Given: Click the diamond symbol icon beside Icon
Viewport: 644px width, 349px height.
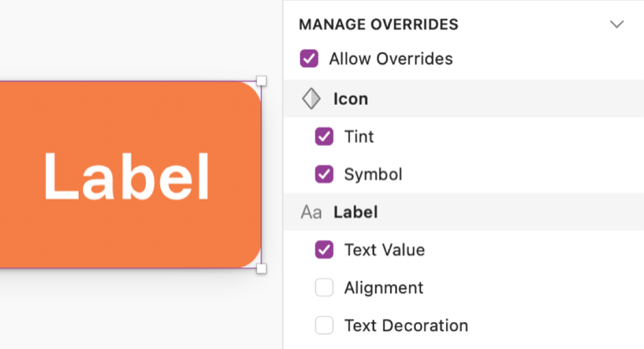Looking at the screenshot, I should [x=311, y=99].
